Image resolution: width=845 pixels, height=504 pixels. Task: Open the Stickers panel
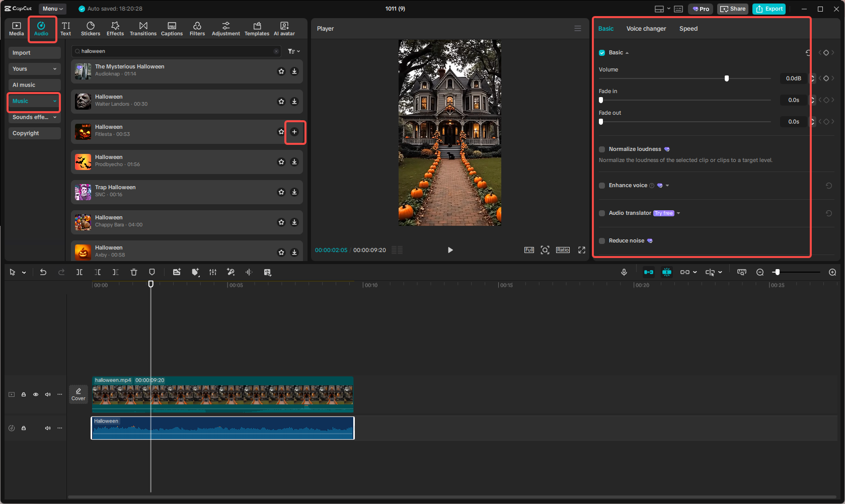pyautogui.click(x=90, y=28)
